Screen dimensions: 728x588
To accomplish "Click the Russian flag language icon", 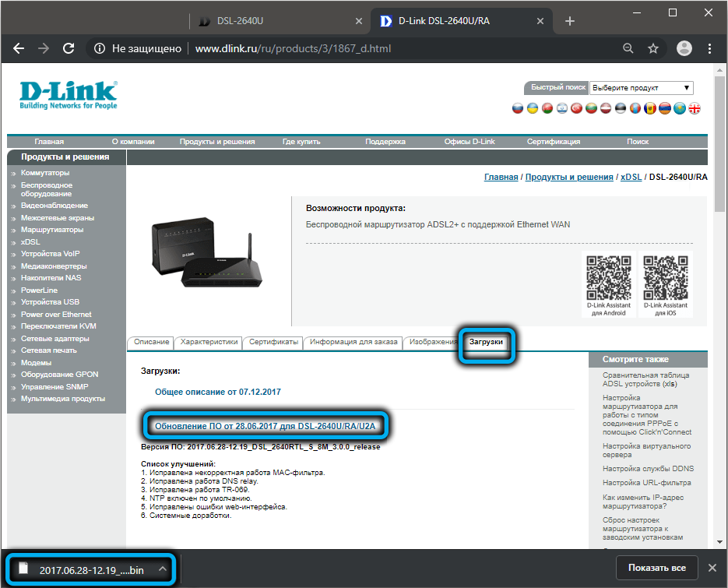I will click(x=518, y=108).
